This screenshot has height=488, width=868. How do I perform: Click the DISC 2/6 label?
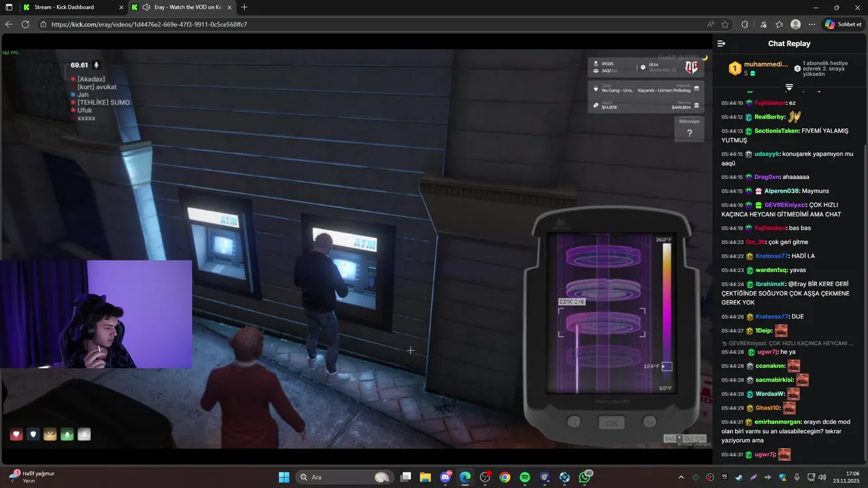click(572, 302)
